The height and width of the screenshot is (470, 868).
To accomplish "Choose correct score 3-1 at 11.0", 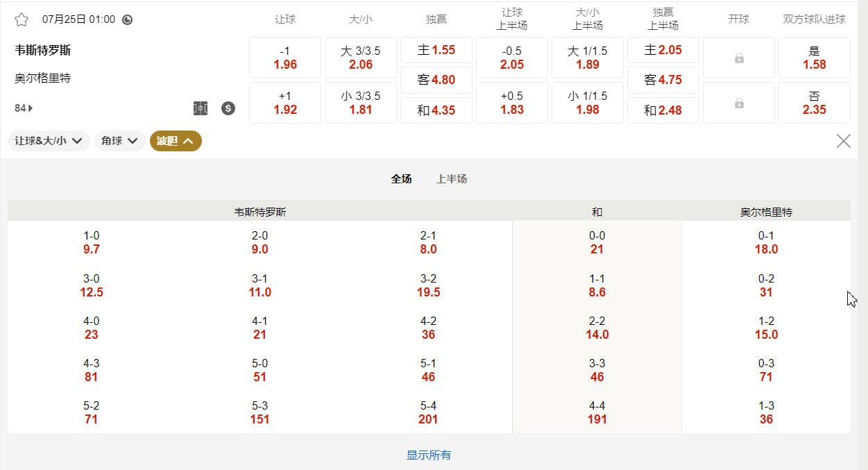I will pyautogui.click(x=260, y=285).
